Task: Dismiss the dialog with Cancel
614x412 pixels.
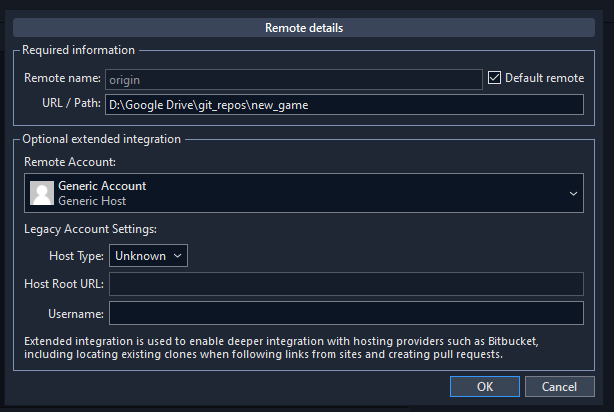Action: 560,387
